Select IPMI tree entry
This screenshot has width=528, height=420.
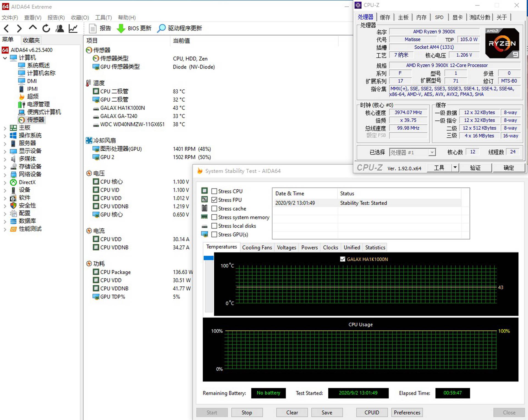(x=28, y=89)
